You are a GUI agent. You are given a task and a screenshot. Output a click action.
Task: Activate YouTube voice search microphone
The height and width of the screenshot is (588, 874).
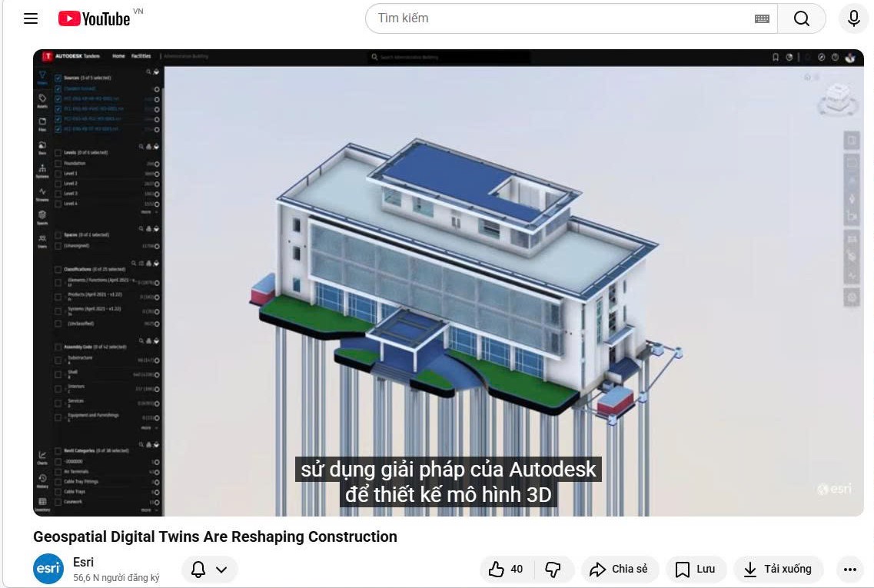pos(853,18)
